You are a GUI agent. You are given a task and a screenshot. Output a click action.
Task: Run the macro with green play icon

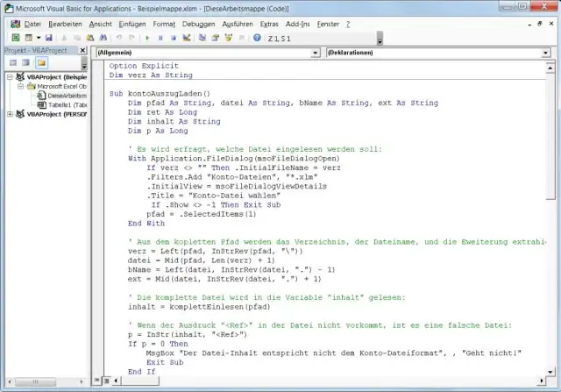[147, 38]
